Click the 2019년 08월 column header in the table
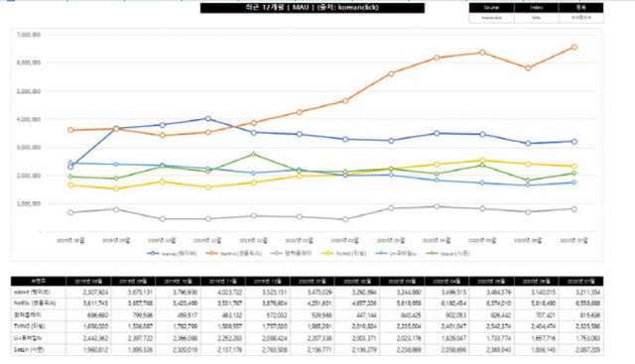The height and width of the screenshot is (364, 635). [88, 281]
